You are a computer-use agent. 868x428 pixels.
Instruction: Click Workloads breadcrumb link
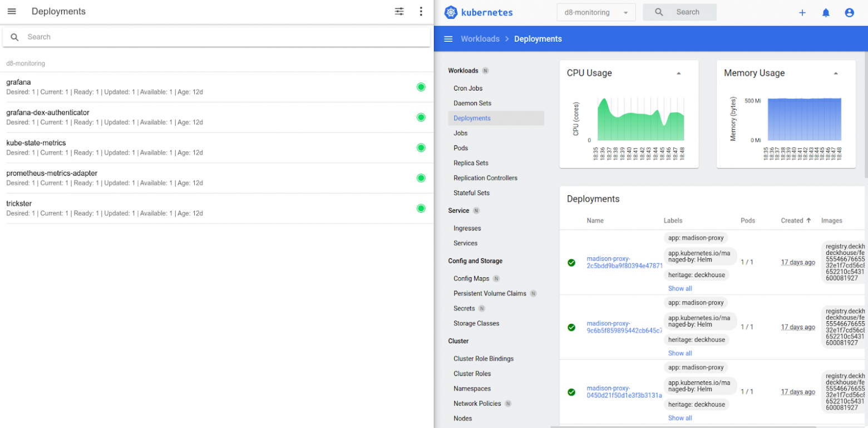pyautogui.click(x=480, y=39)
